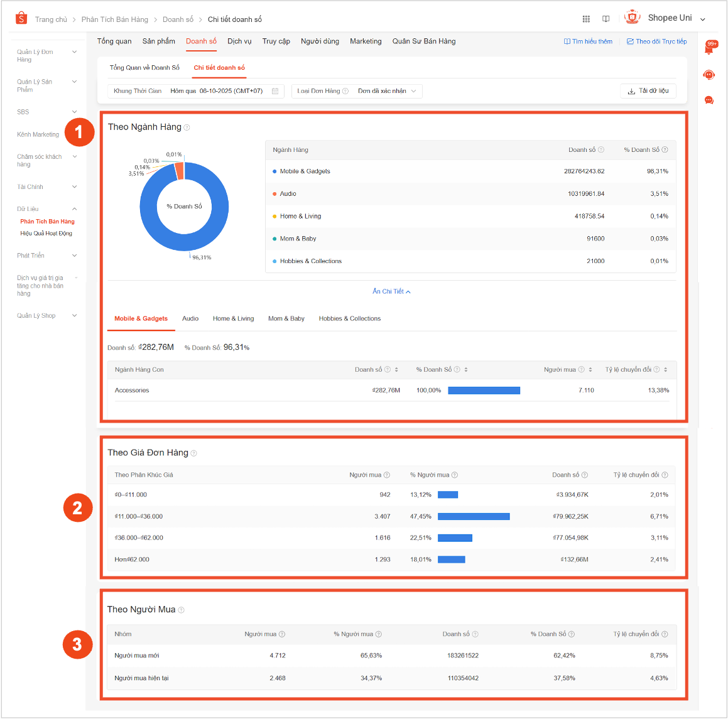Open Theo dõi Trực tiếp link

click(x=656, y=41)
